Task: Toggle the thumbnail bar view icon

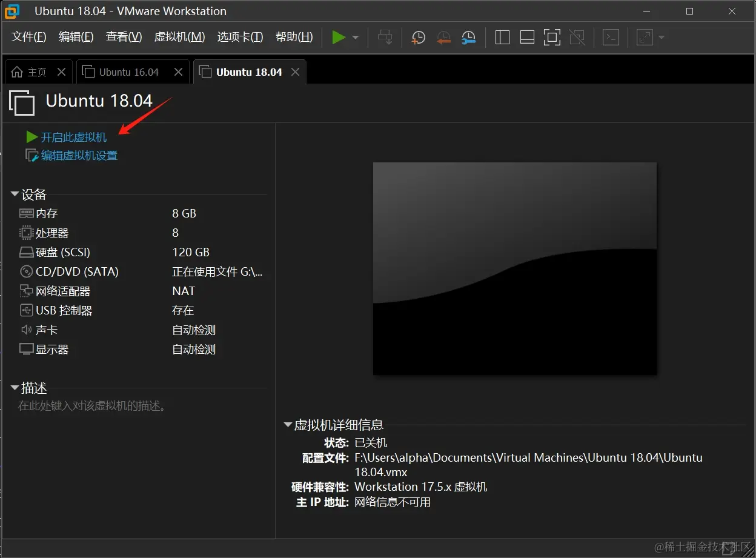Action: point(527,38)
